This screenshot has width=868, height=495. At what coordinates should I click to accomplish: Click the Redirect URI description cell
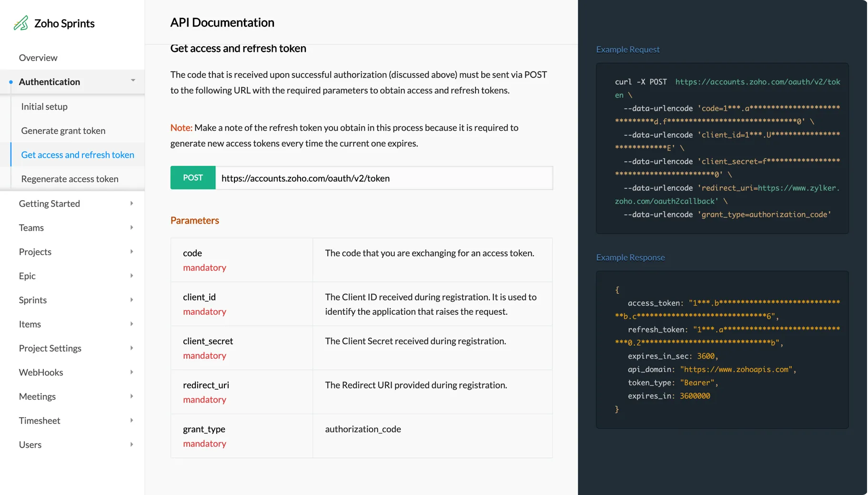(x=433, y=392)
